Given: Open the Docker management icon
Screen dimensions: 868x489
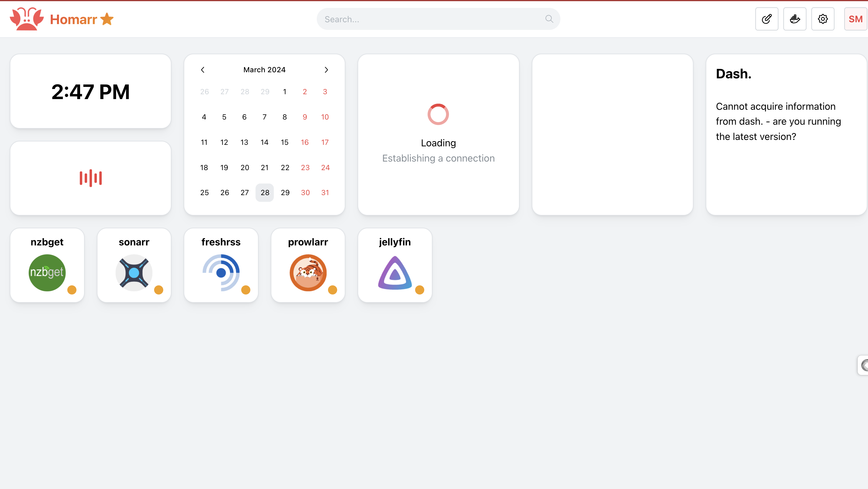Looking at the screenshot, I should click(x=795, y=19).
